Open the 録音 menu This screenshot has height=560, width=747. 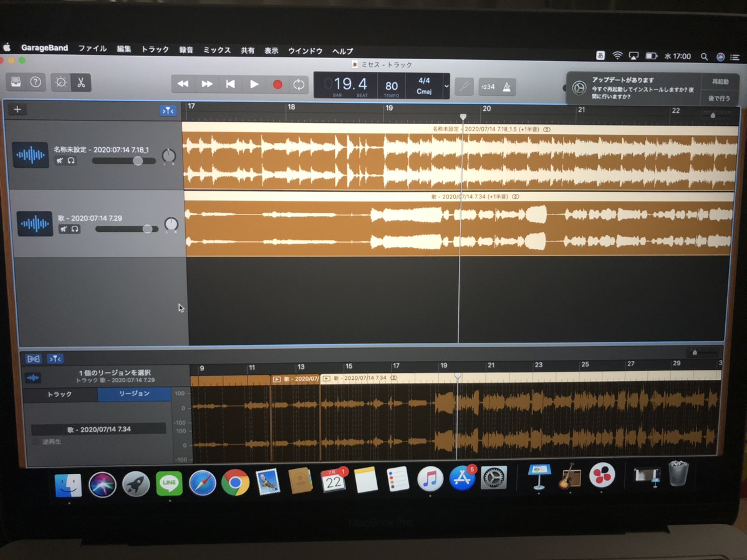(x=186, y=50)
